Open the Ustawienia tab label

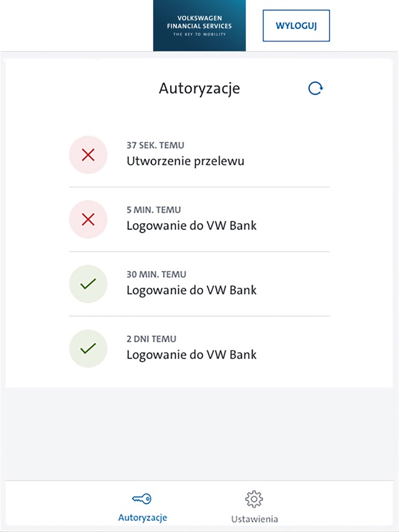[x=254, y=519]
